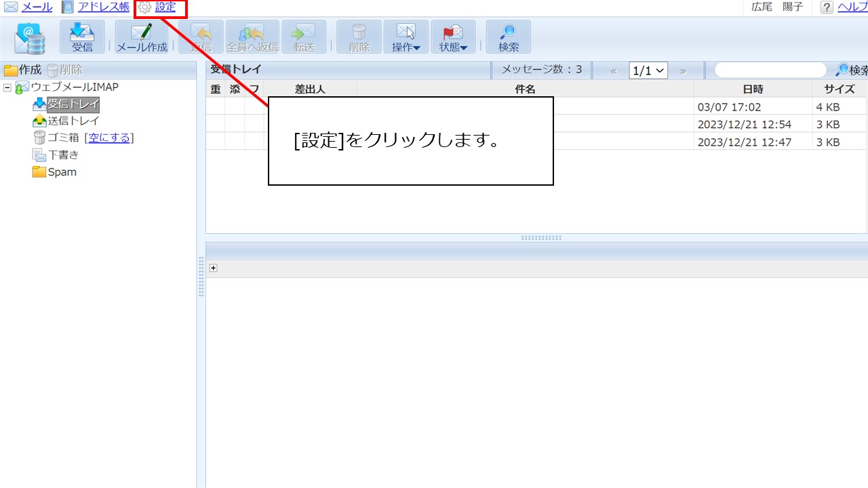The image size is (868, 488).
Task: Select the 送信トレイ folder
Action: (73, 121)
